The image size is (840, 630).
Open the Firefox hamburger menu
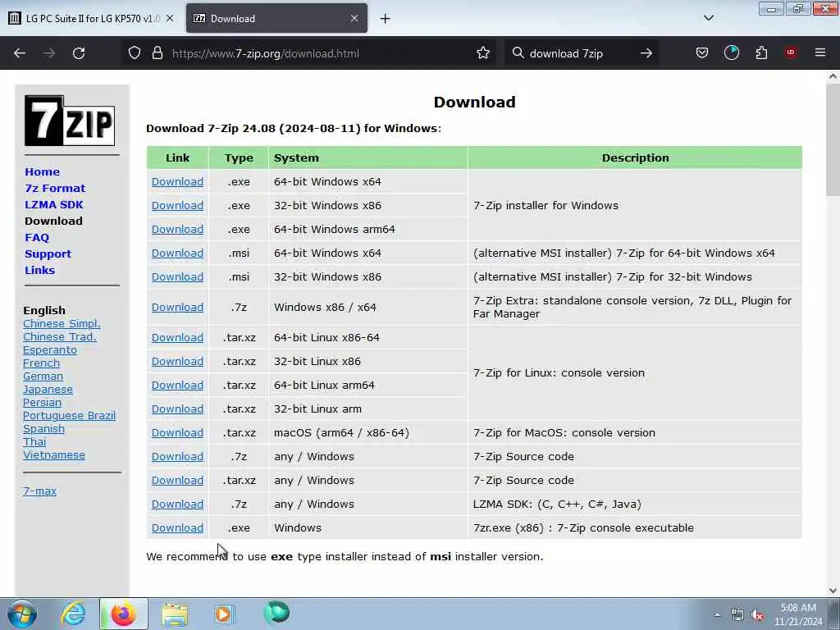(820, 52)
